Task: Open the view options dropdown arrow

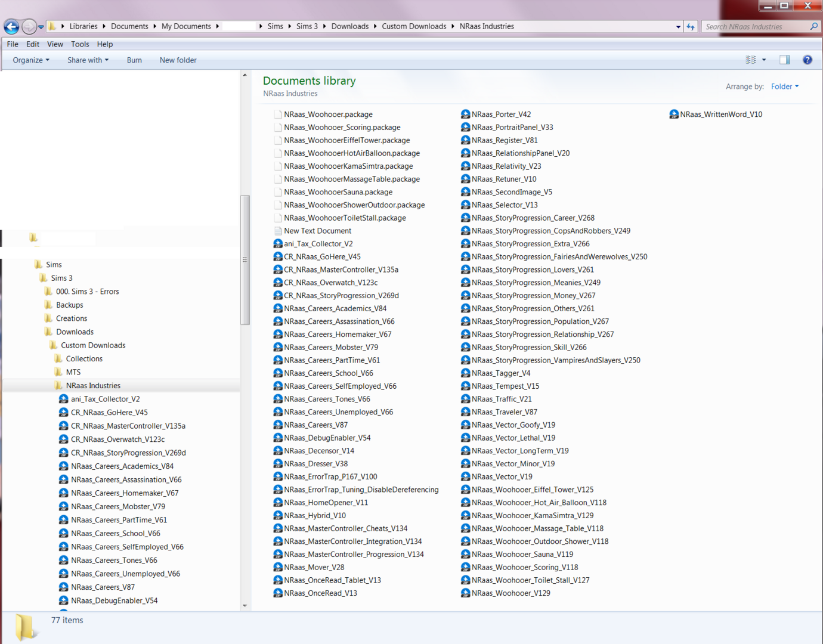Action: click(x=764, y=60)
